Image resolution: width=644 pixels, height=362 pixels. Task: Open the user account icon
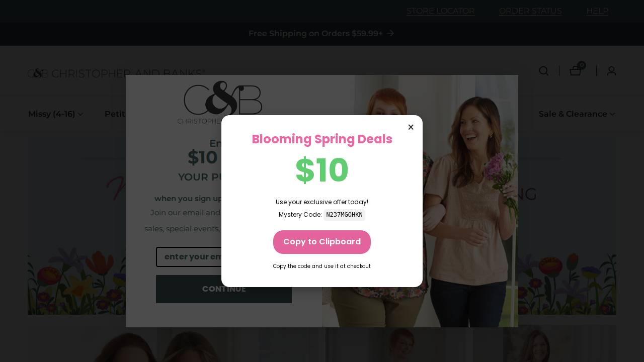[611, 71]
